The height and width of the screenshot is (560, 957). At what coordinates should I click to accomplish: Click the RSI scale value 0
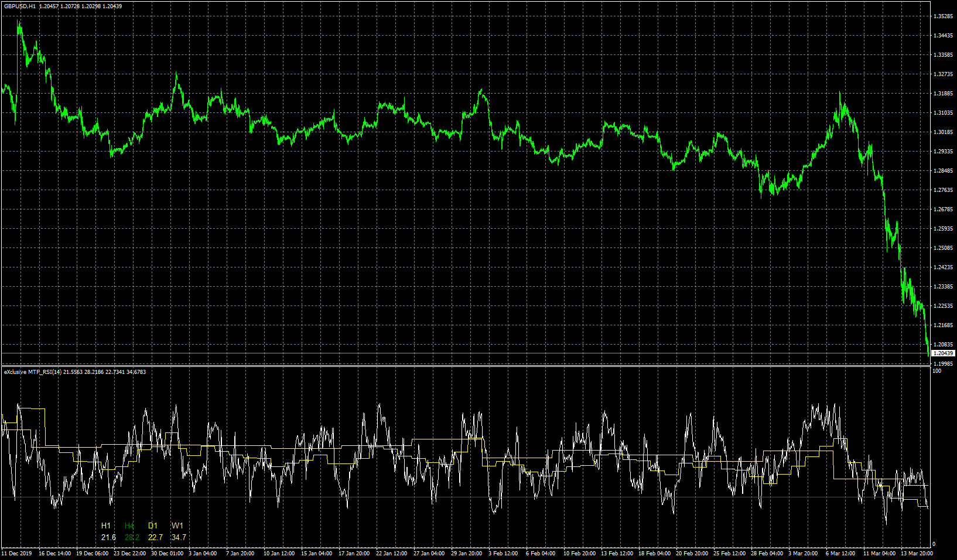(934, 544)
